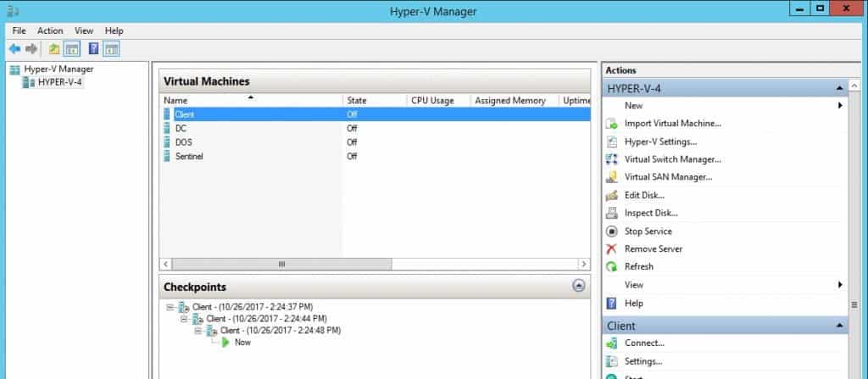Collapse the 2:24:44 PM checkpoint node

[x=184, y=319]
